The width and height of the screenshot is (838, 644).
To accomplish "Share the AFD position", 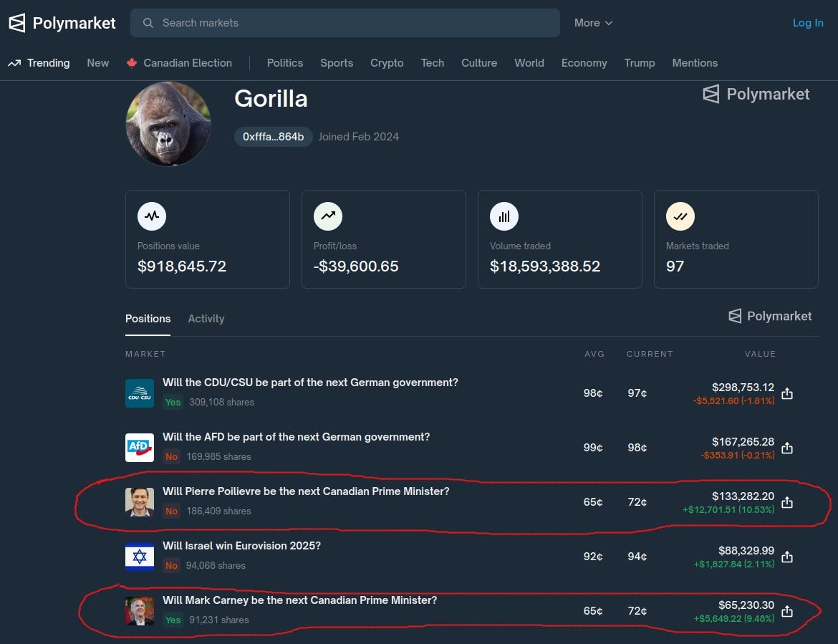I will [787, 448].
